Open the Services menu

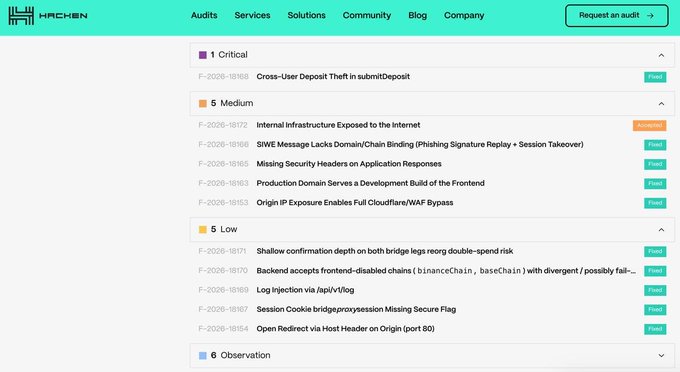[x=252, y=15]
